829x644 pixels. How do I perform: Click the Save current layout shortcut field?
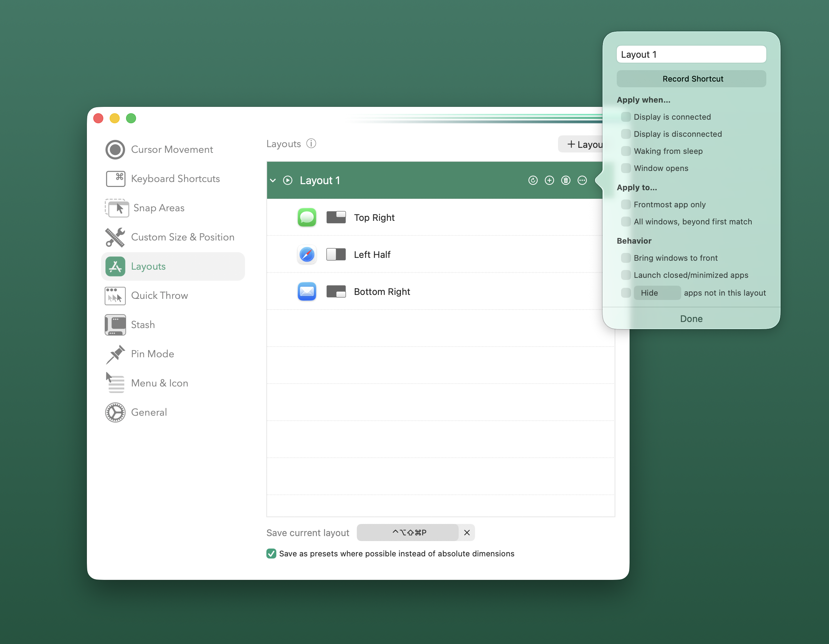tap(408, 533)
